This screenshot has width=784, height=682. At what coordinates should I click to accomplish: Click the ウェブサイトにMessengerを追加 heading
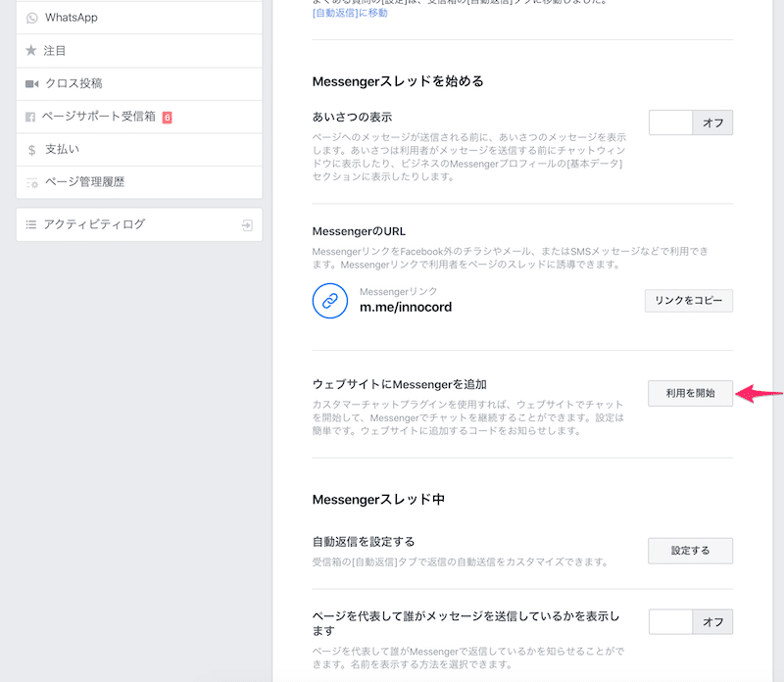point(400,384)
